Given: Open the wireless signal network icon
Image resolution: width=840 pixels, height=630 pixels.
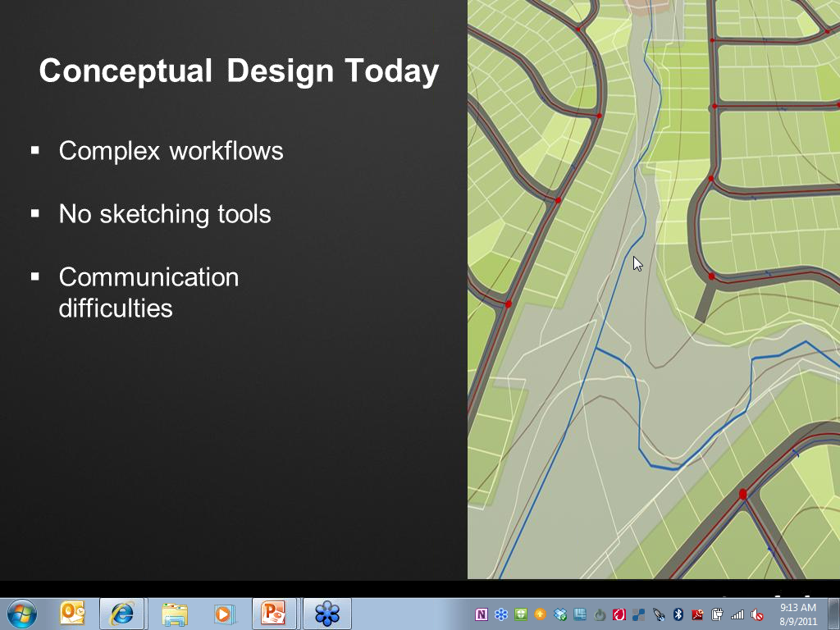Looking at the screenshot, I should point(737,614).
